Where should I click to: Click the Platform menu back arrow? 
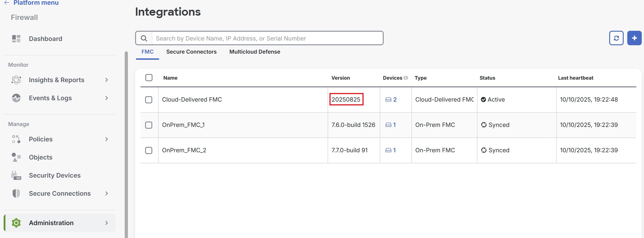point(7,3)
